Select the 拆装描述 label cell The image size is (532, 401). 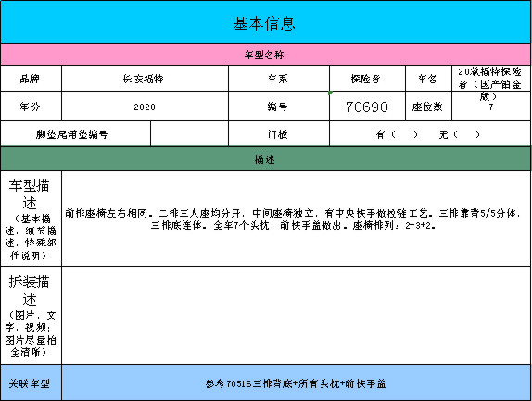(x=31, y=315)
